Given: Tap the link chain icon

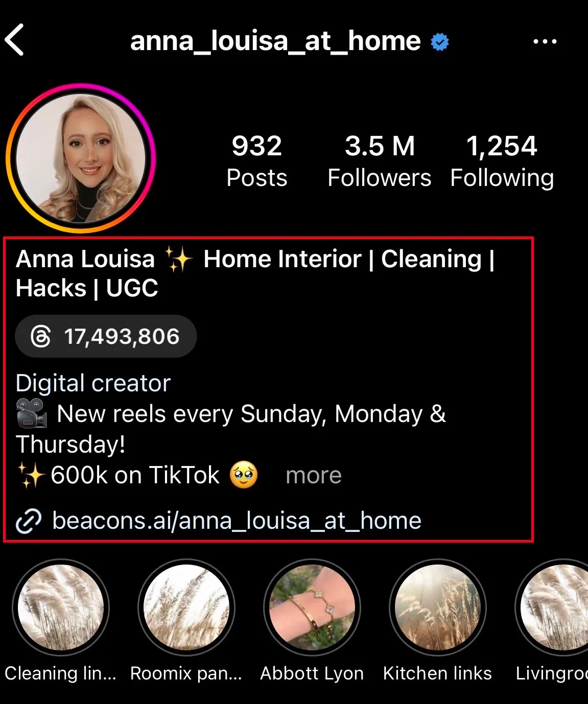Looking at the screenshot, I should tap(29, 521).
